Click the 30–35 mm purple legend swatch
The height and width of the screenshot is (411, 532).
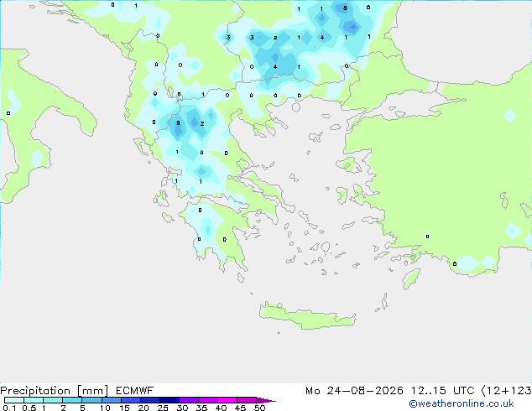pyautogui.click(x=189, y=400)
